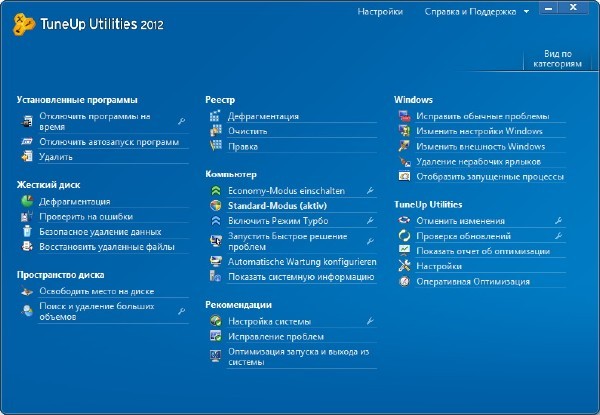Select 'Standard-Modus (aktiv)' entry

coord(277,205)
